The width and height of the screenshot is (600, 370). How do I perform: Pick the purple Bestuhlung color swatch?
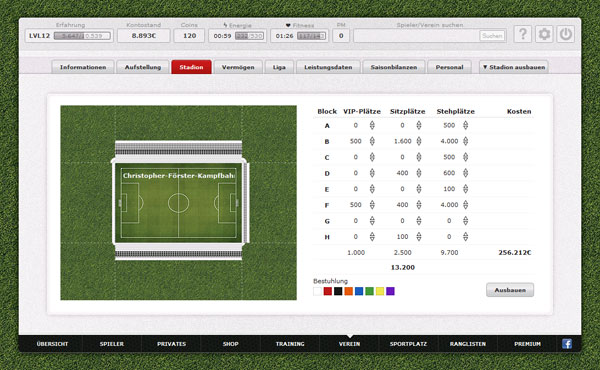click(x=390, y=291)
